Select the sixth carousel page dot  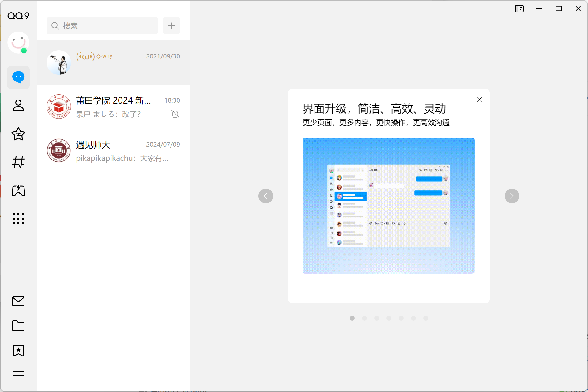413,318
